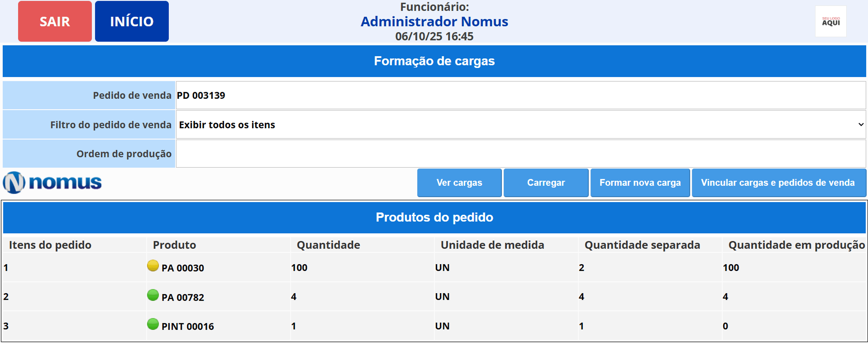Click Formar nova carga

click(x=640, y=183)
